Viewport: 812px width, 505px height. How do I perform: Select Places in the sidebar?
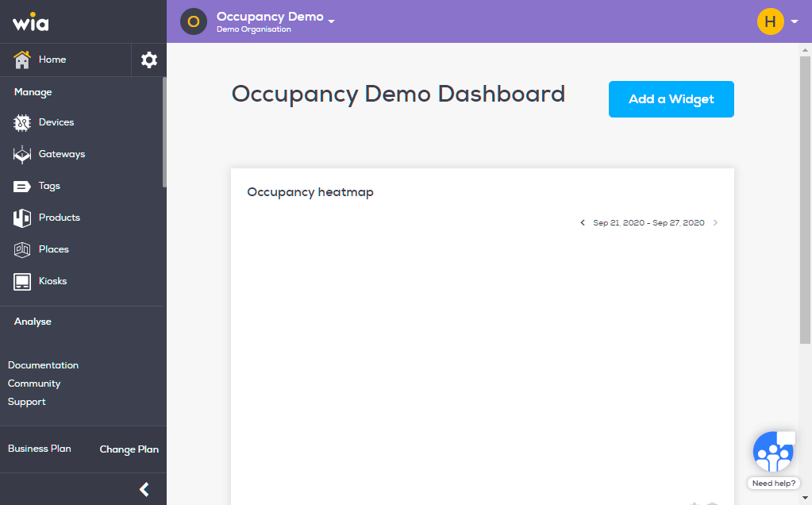click(54, 249)
